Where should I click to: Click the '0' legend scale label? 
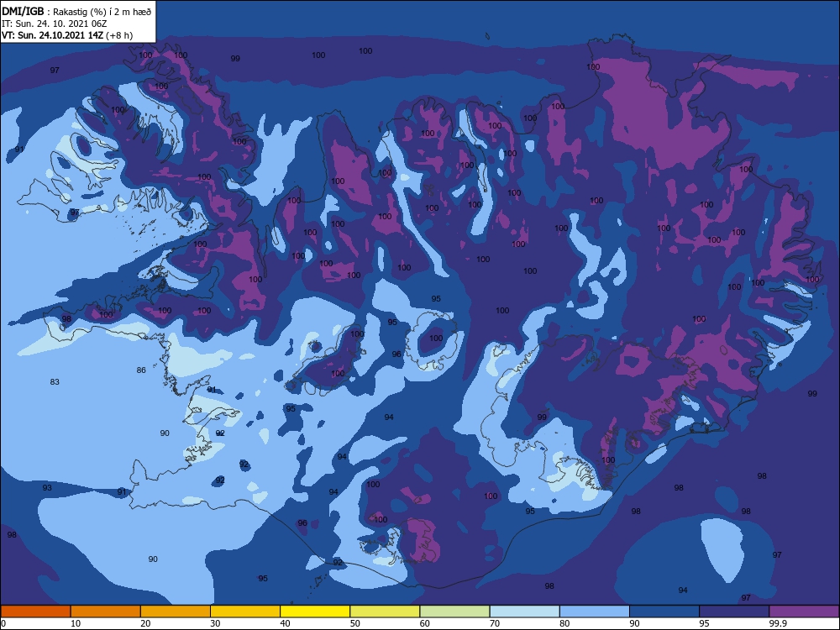click(x=3, y=623)
